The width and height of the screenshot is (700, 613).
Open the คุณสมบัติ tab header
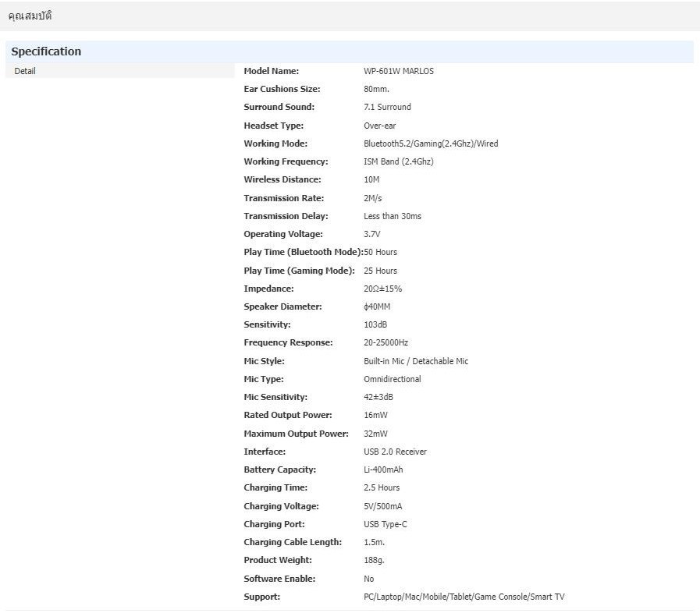click(x=30, y=16)
